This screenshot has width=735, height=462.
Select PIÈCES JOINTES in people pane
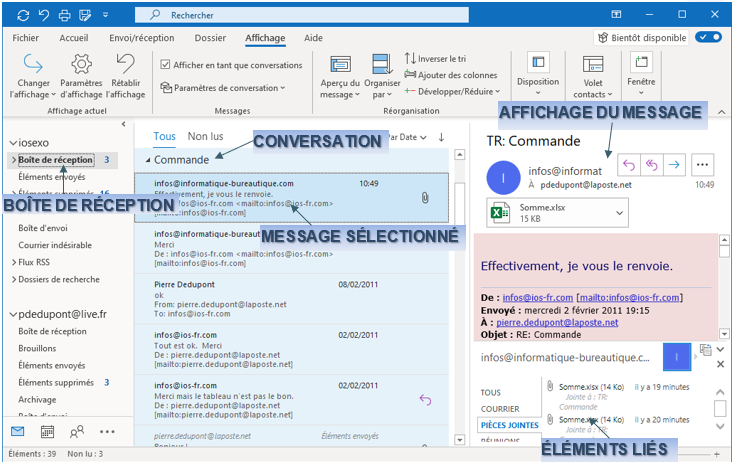(510, 425)
